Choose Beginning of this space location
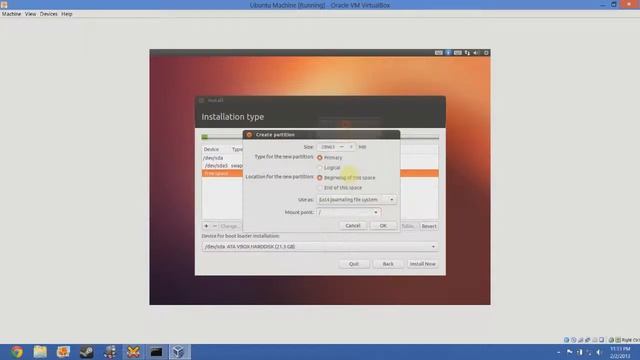 point(320,178)
